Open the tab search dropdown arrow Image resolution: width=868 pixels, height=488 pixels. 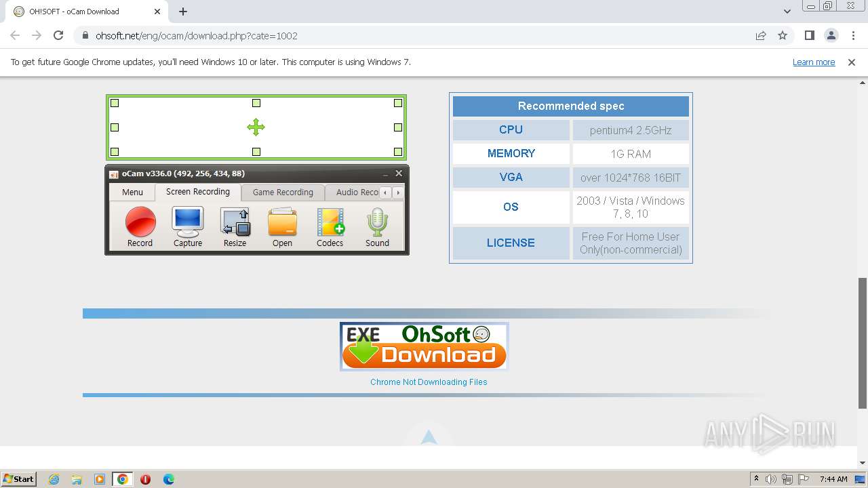[787, 12]
